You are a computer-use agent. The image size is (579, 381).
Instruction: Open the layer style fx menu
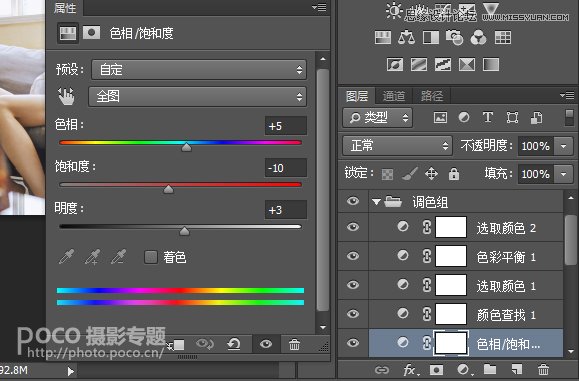point(411,370)
